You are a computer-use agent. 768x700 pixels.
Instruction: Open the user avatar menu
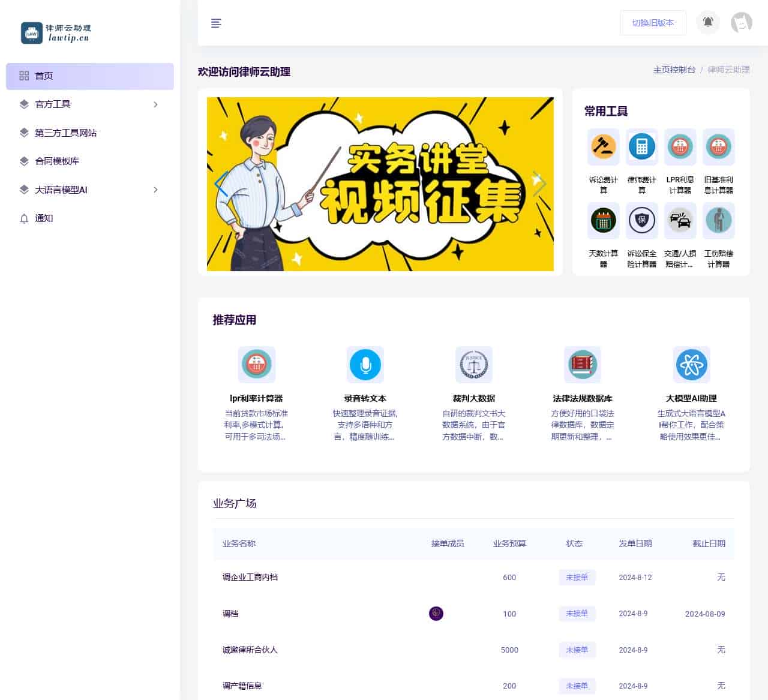[742, 23]
